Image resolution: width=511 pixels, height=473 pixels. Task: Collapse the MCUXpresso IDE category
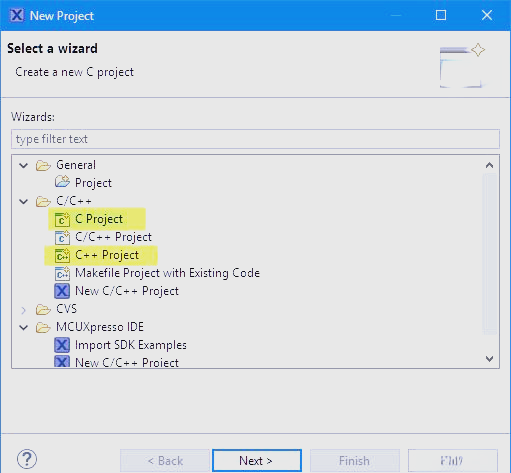click(23, 327)
